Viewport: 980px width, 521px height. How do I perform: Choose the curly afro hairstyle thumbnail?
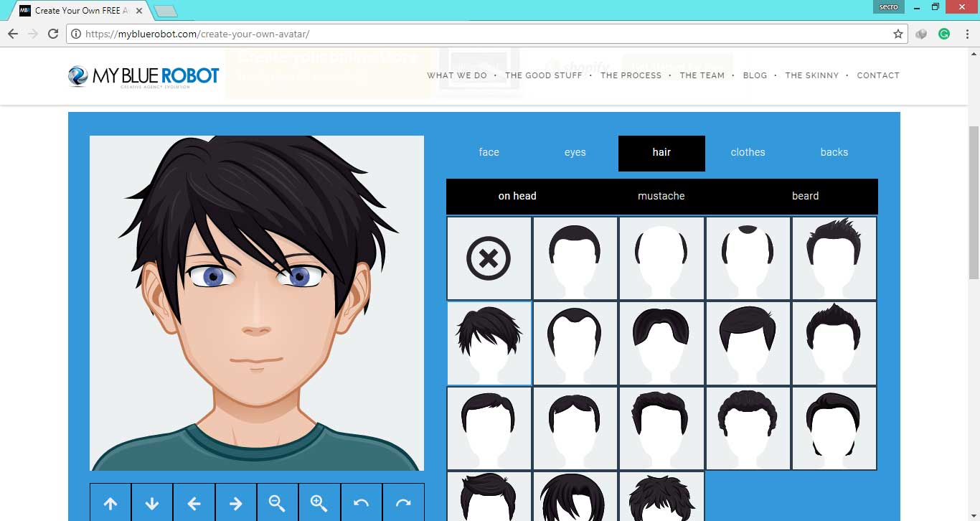(x=748, y=428)
